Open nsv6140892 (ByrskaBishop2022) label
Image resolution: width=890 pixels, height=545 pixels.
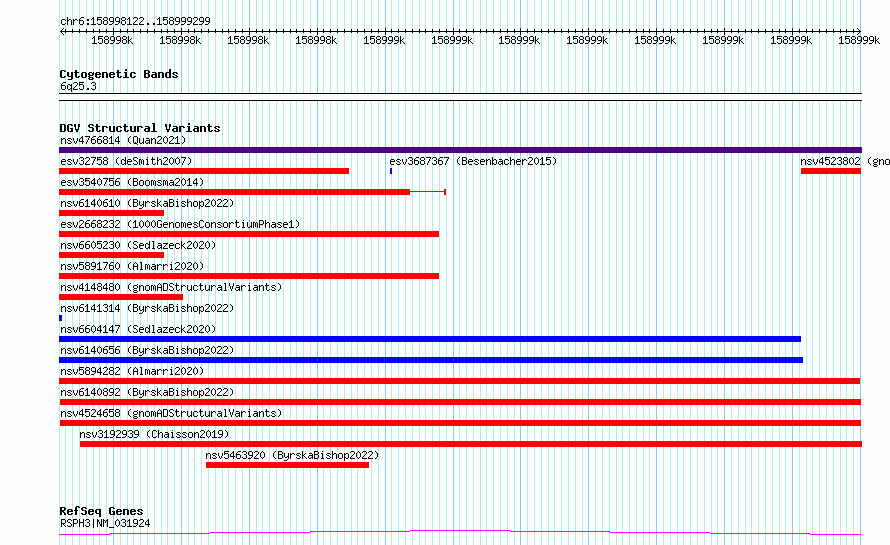coord(147,392)
